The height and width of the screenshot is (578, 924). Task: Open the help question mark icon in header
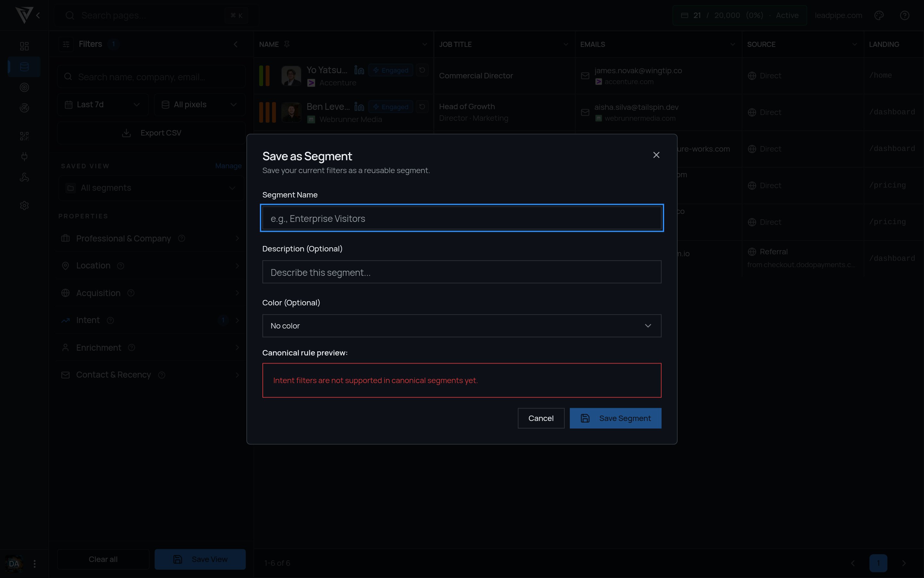[x=904, y=15]
